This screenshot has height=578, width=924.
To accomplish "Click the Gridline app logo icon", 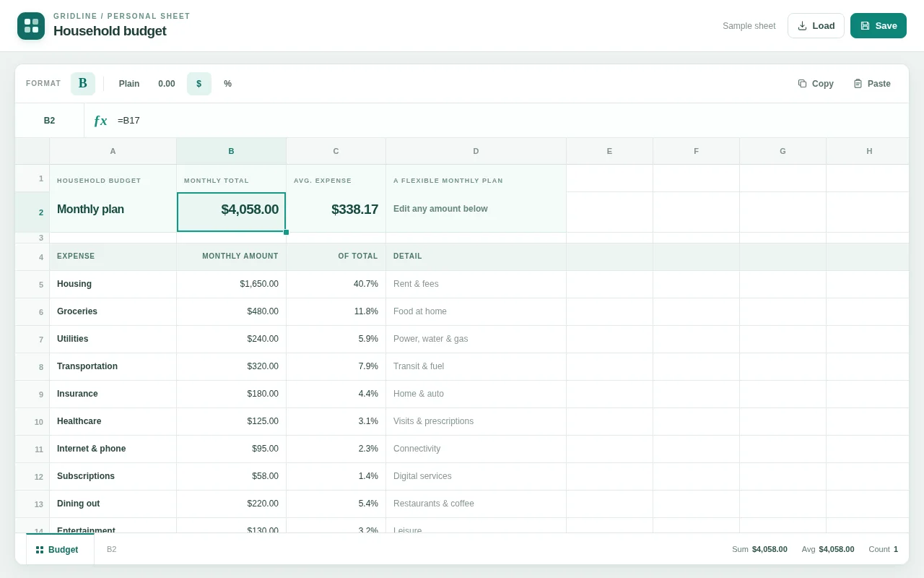I will [31, 26].
